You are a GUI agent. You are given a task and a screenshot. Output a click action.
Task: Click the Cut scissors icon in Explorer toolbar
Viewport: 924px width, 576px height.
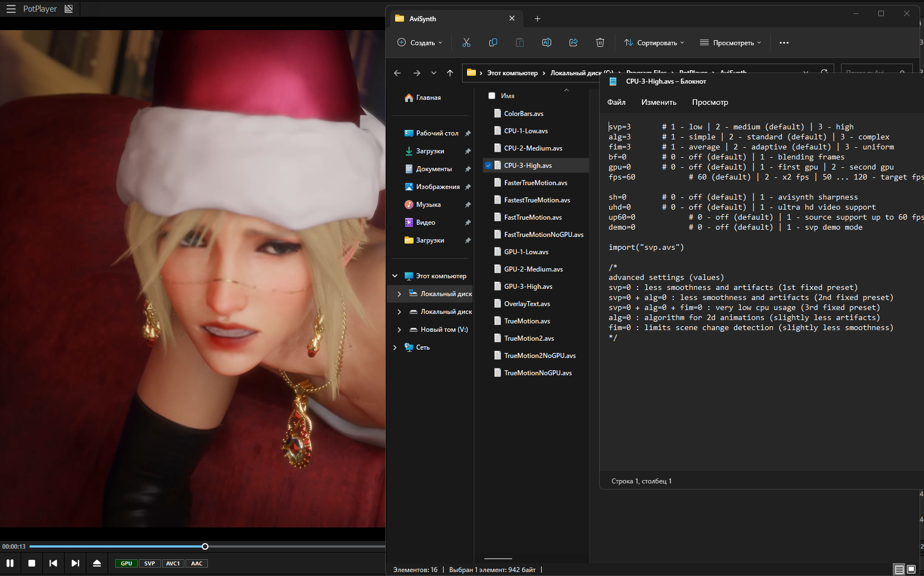(x=466, y=42)
